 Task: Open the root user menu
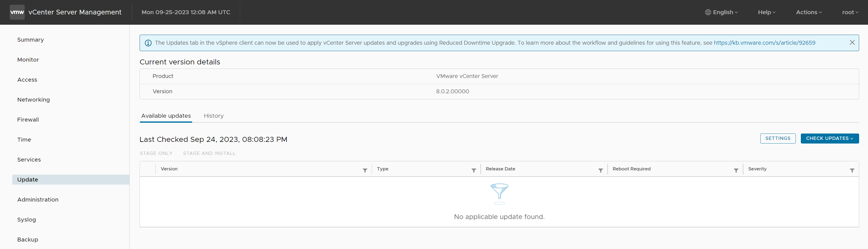click(x=850, y=12)
